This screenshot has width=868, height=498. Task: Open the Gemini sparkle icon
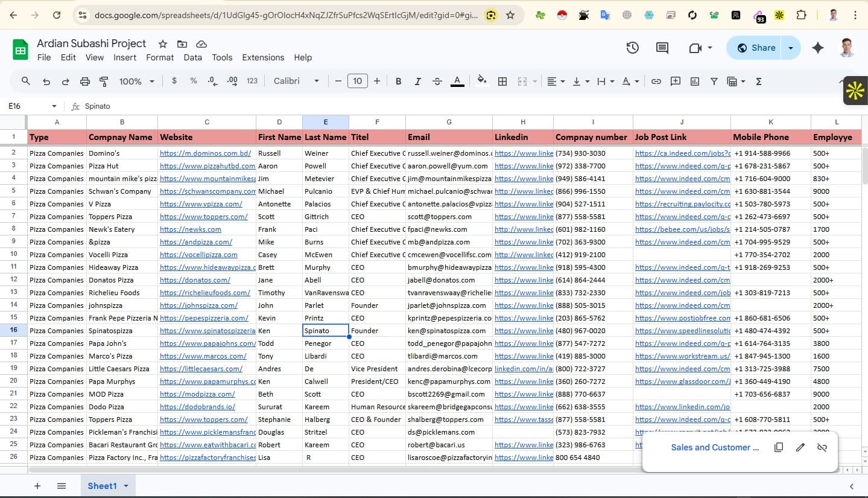(x=818, y=48)
